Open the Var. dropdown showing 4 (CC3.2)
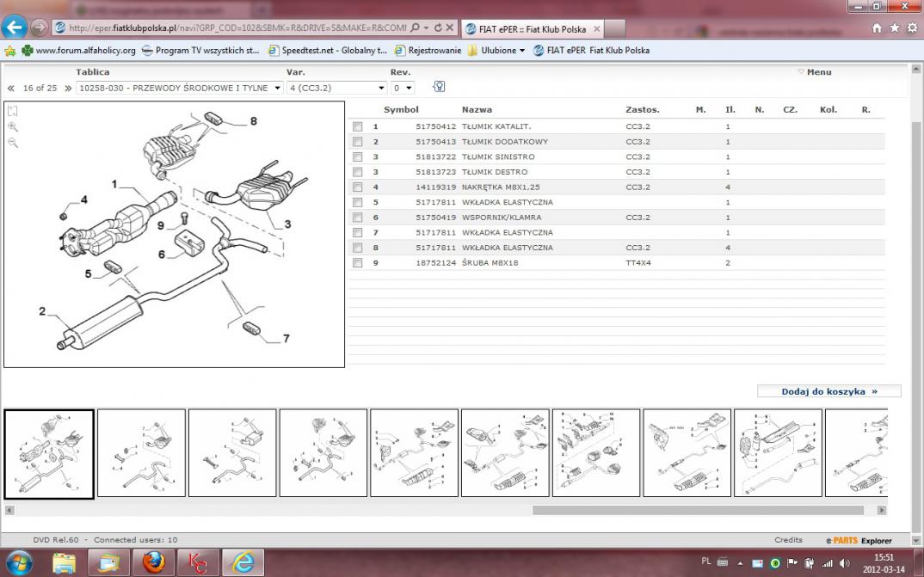The image size is (924, 577). pyautogui.click(x=337, y=88)
